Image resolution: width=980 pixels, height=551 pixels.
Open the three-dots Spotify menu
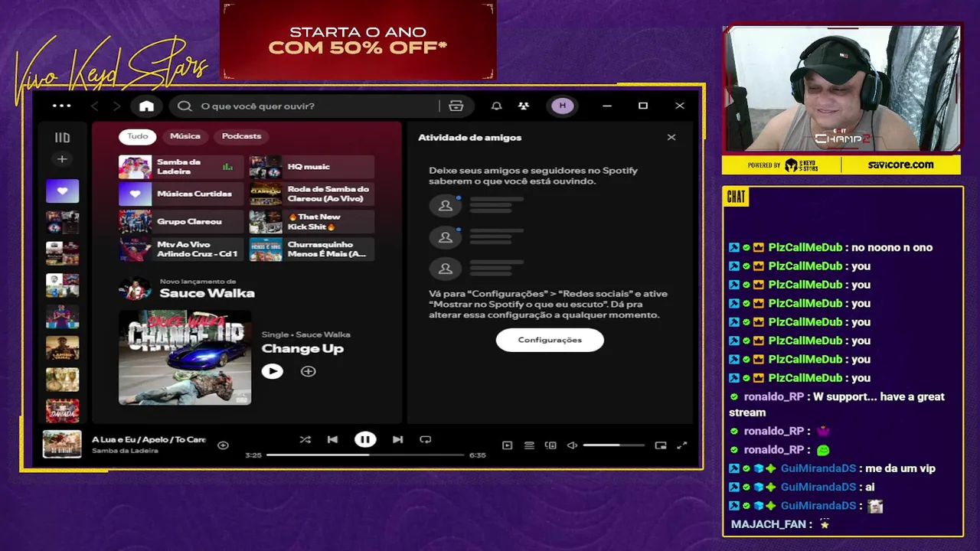click(61, 106)
